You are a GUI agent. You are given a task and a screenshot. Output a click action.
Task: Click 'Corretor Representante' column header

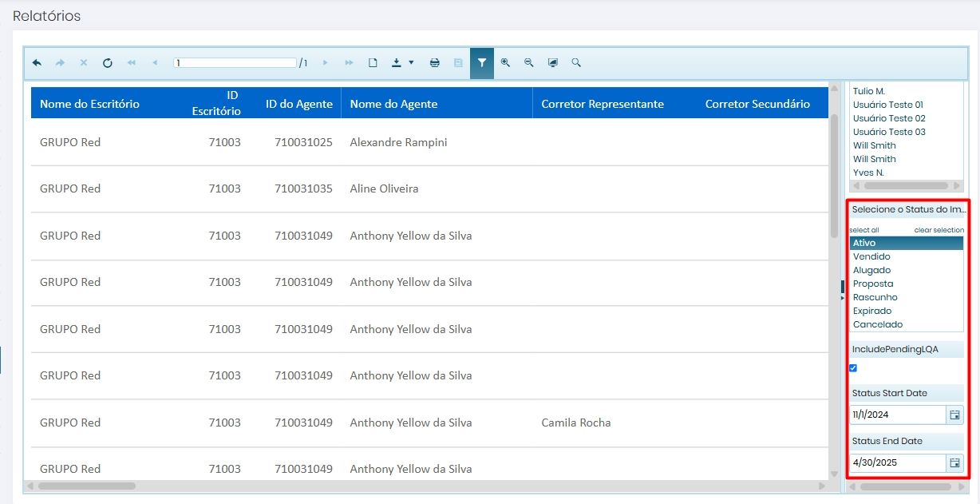point(603,104)
